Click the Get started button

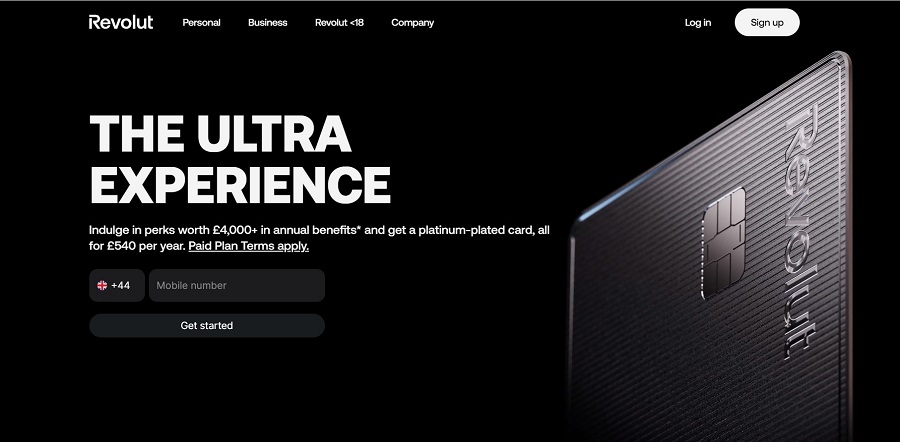(x=207, y=325)
